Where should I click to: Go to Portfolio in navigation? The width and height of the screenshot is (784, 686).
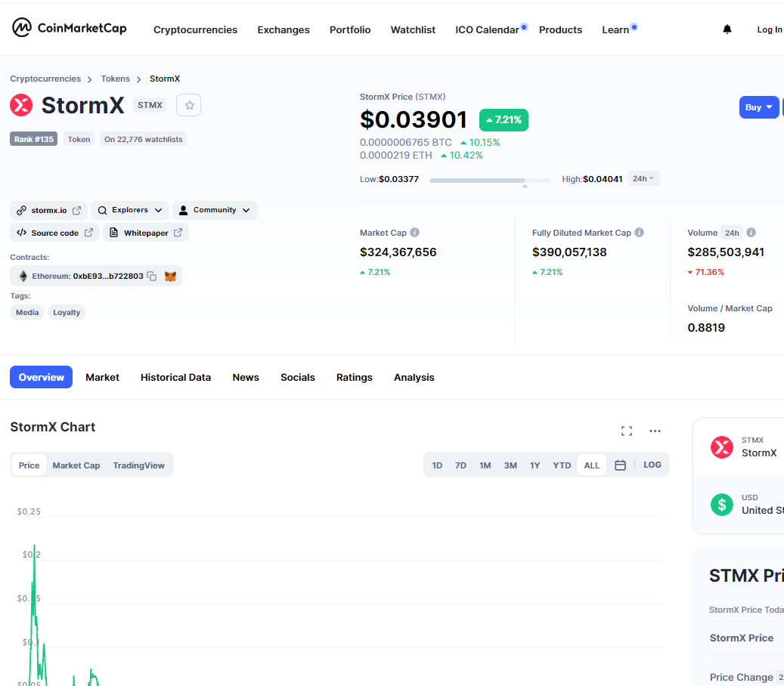(350, 29)
